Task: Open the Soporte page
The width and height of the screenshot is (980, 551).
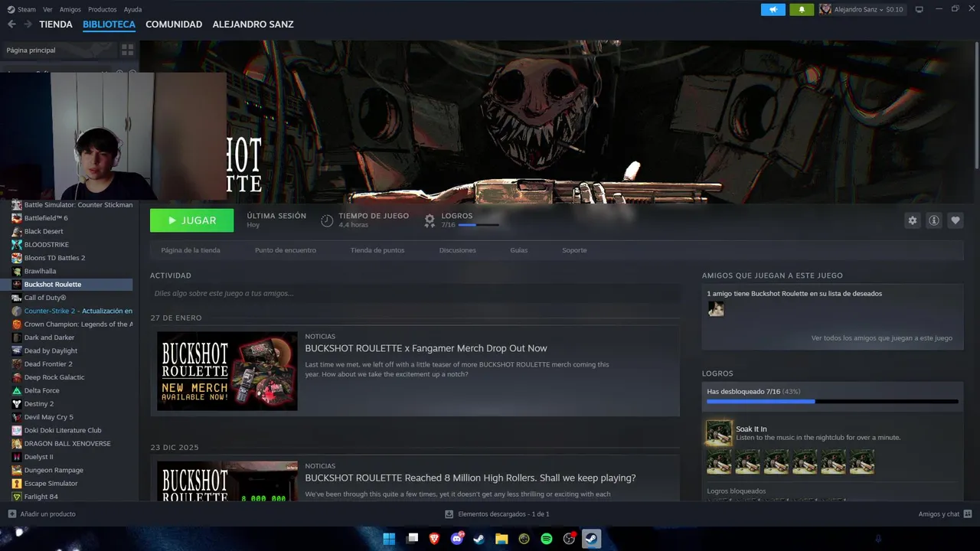Action: coord(574,250)
